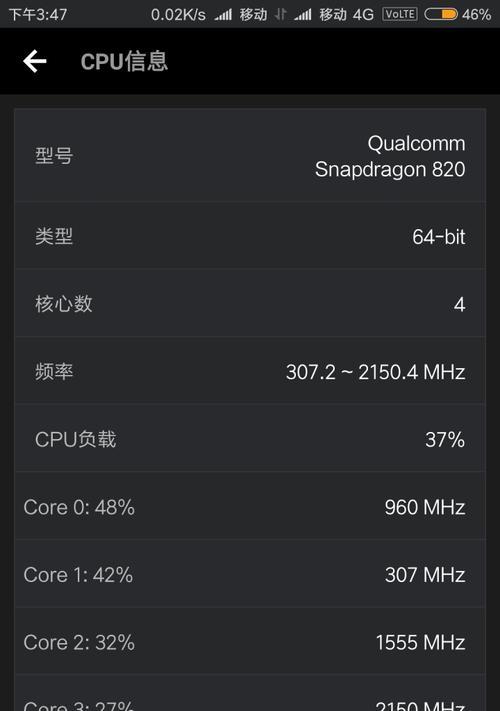The image size is (500, 711).
Task: Tap the Core 1: 42% entry
Action: tap(78, 575)
